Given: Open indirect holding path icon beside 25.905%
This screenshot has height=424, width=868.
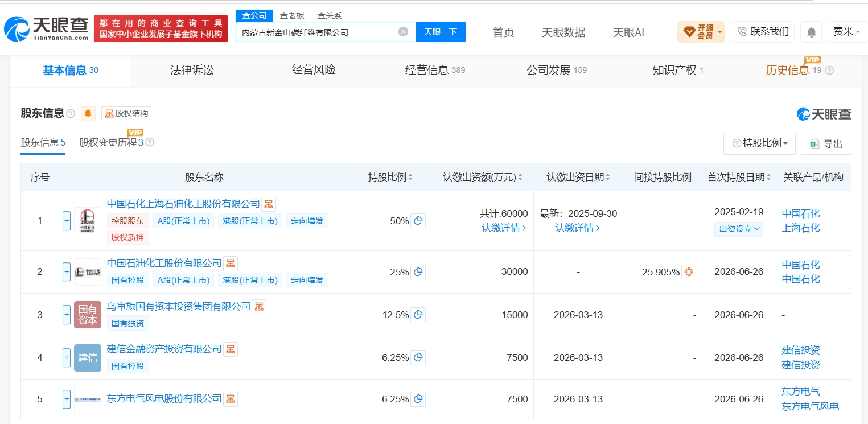Looking at the screenshot, I should tap(689, 272).
